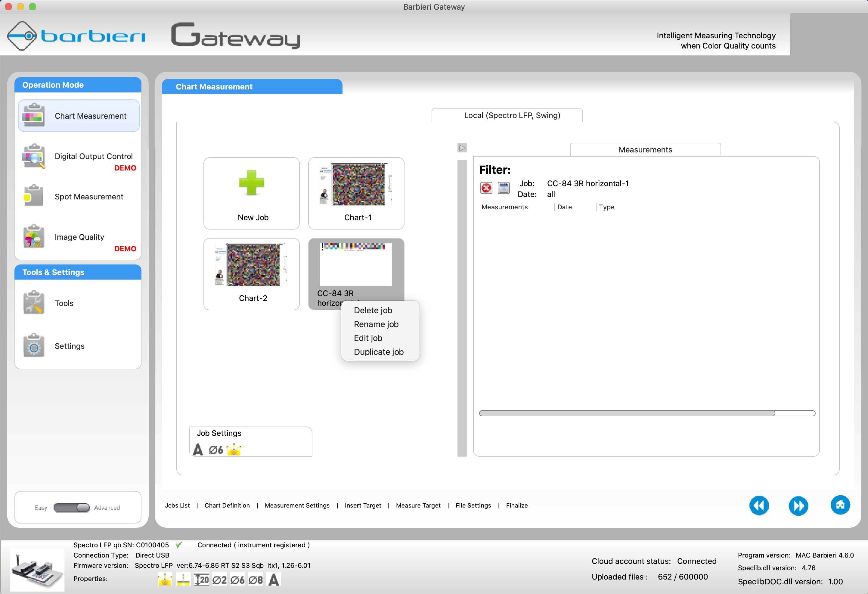
Task: Go to Insert Target step
Action: 363,505
